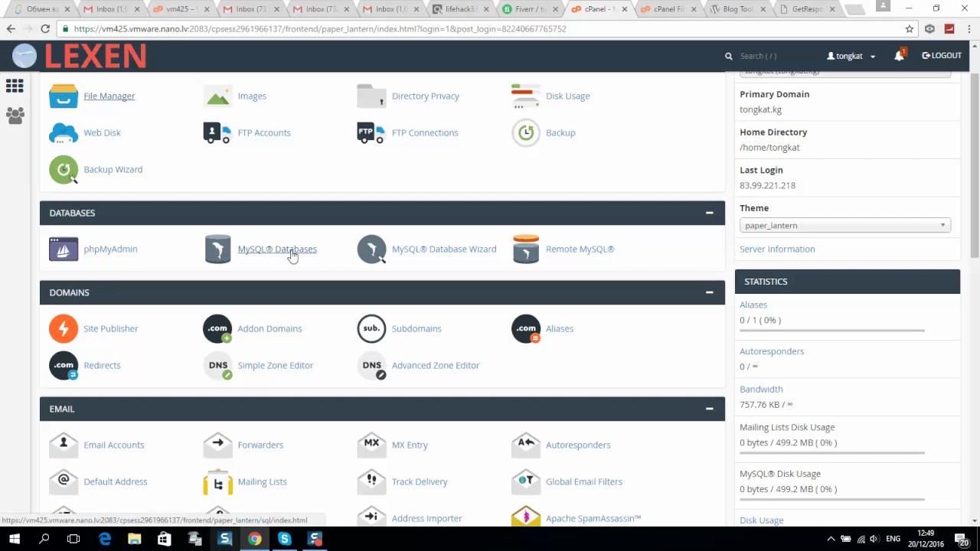
Task: Click the page vertical scrollbar
Action: tap(974, 166)
